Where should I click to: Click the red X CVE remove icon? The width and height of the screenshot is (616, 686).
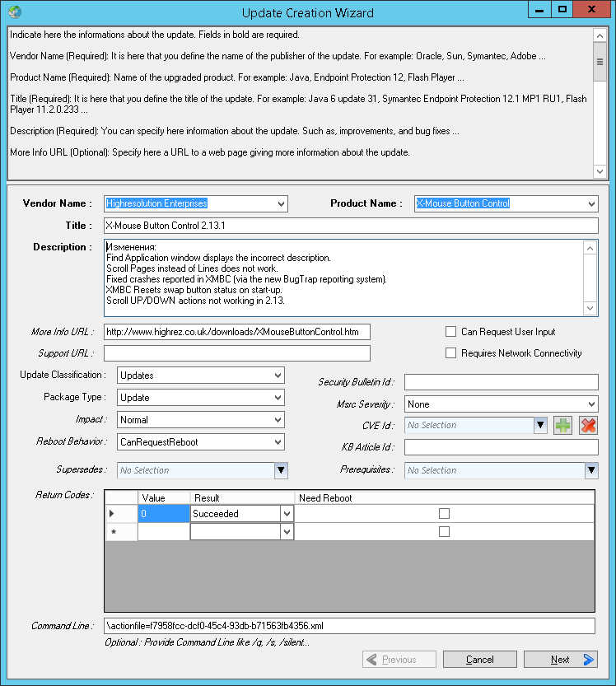click(588, 425)
